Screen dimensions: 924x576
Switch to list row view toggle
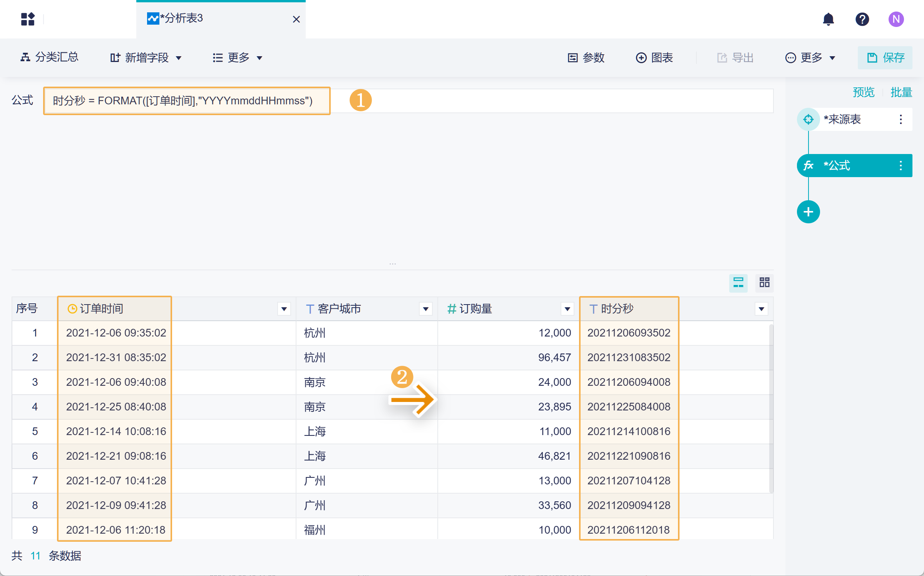(738, 283)
